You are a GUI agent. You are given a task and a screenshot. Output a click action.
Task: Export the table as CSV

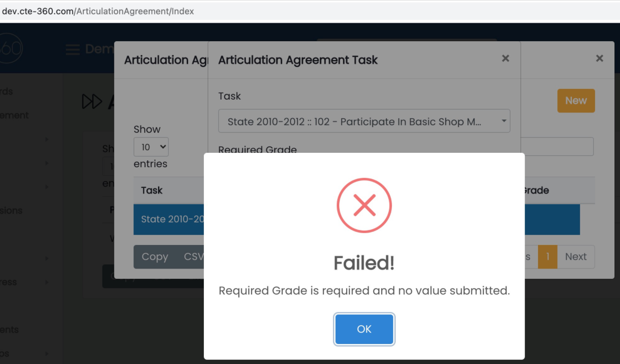(194, 257)
